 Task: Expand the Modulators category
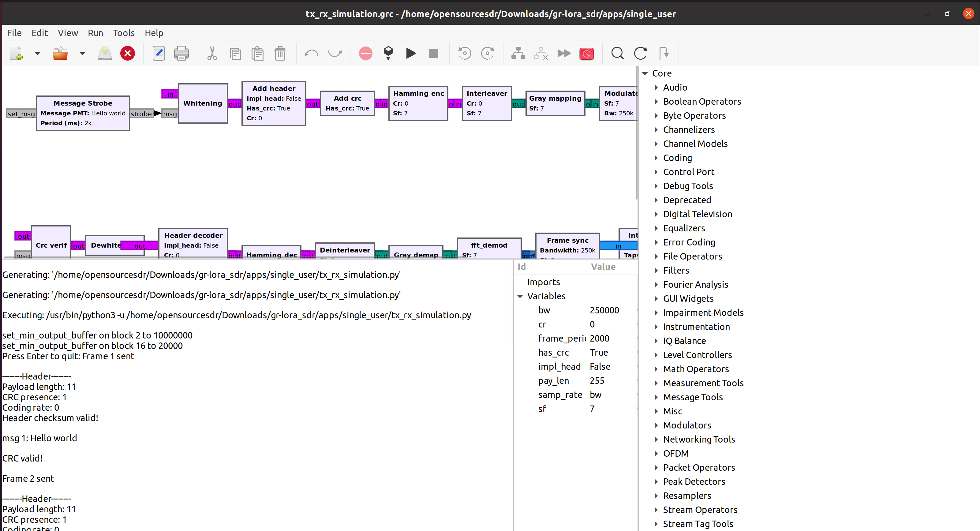[656, 425]
